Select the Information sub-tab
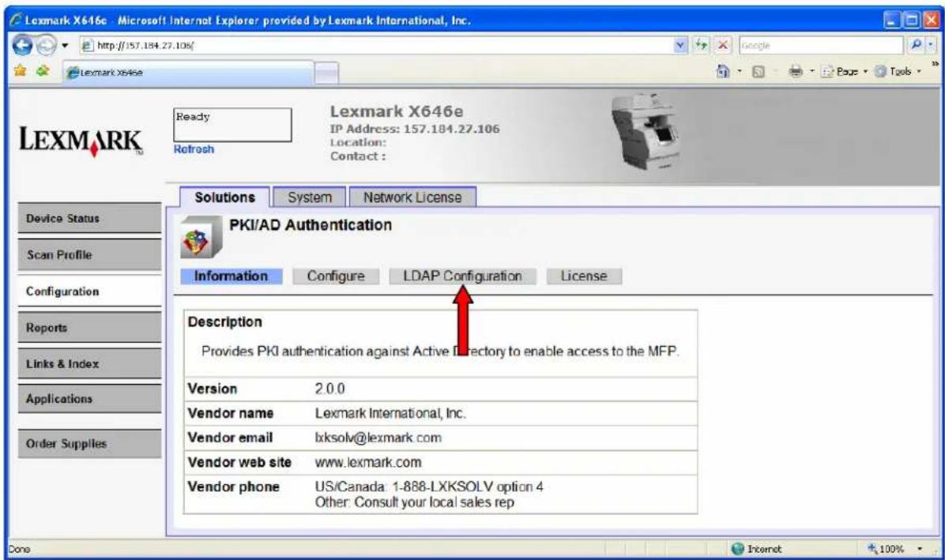 (x=231, y=276)
